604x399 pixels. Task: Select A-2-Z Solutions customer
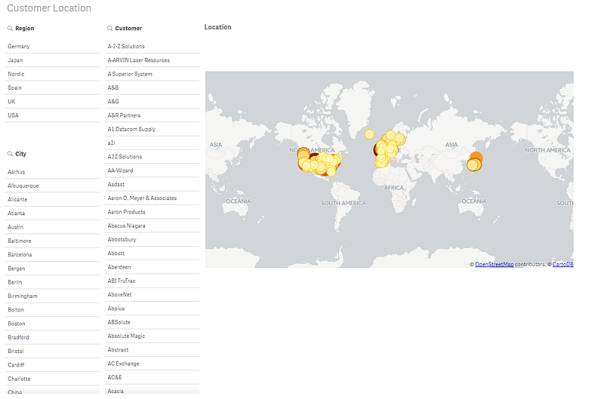tap(152, 46)
